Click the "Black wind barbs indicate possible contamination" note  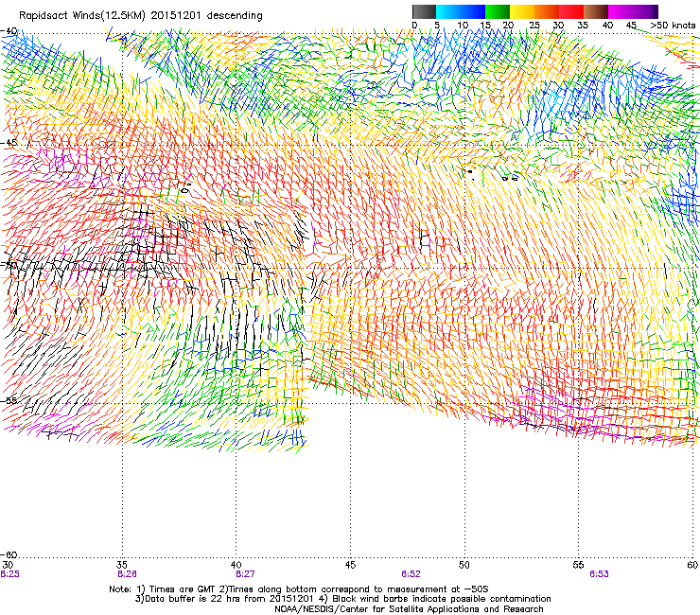tap(442, 599)
